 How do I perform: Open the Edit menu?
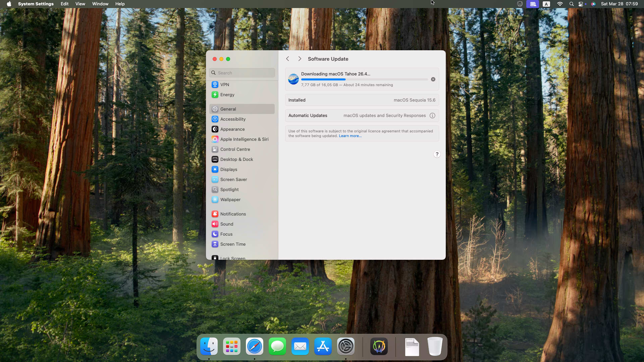[64, 4]
